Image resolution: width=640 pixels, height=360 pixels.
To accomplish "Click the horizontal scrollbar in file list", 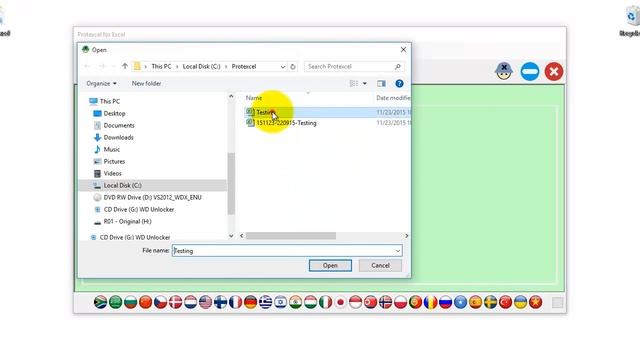I will tap(291, 236).
